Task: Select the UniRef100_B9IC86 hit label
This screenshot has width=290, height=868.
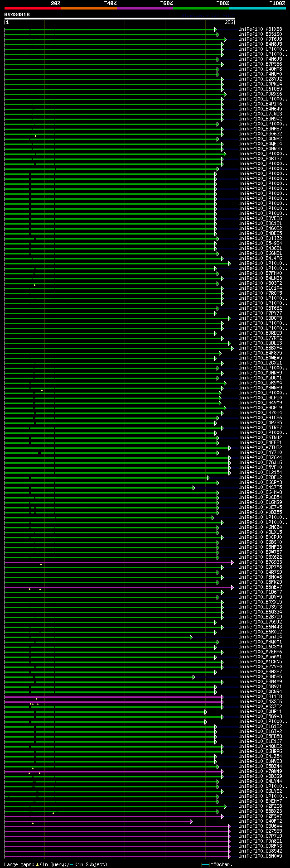Action: pyautogui.click(x=260, y=418)
